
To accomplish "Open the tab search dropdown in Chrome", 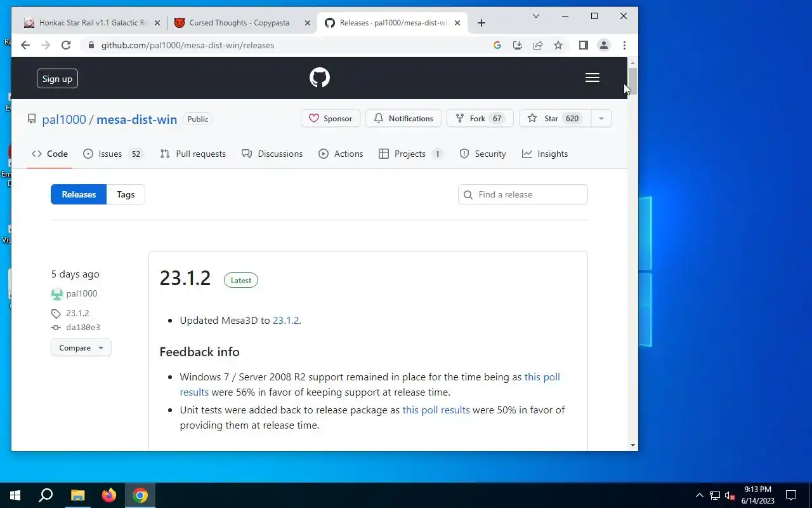I will coord(536,16).
